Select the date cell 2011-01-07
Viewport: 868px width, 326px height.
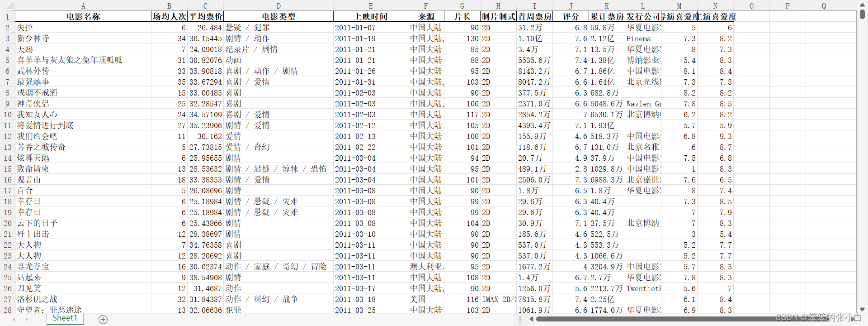click(x=371, y=28)
